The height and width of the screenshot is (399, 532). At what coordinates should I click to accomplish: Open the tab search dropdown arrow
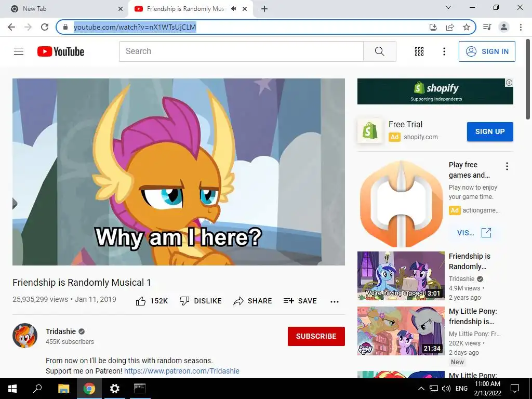448,7
